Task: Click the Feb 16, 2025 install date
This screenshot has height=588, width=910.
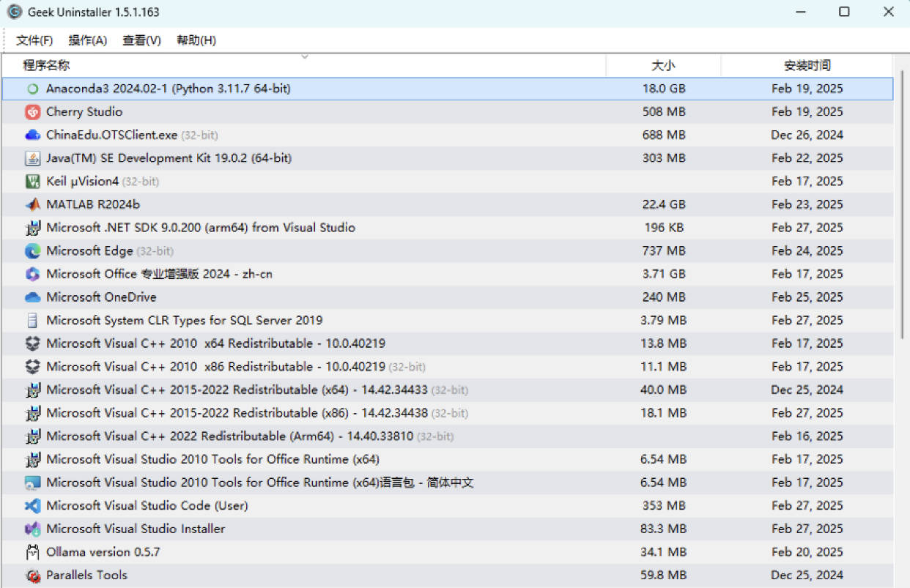Action: [807, 436]
